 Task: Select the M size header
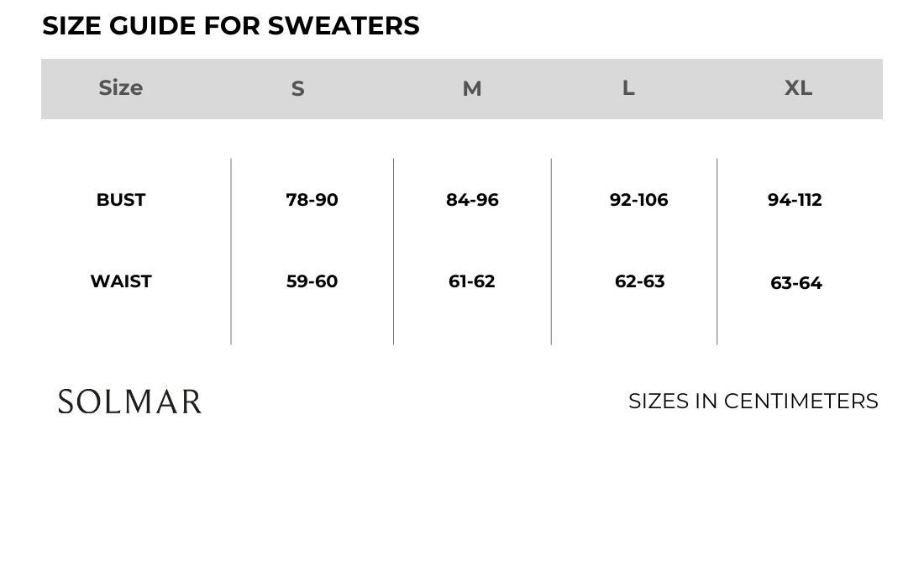pyautogui.click(x=472, y=88)
